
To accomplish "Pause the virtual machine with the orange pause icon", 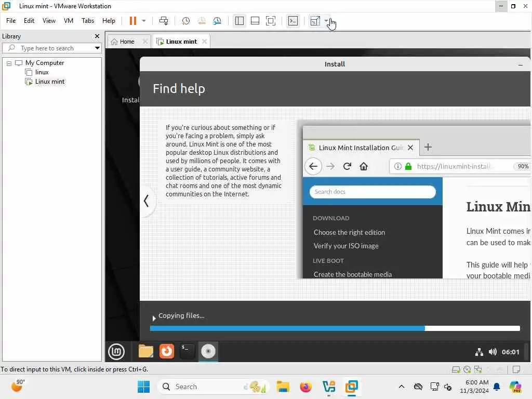I will (132, 21).
